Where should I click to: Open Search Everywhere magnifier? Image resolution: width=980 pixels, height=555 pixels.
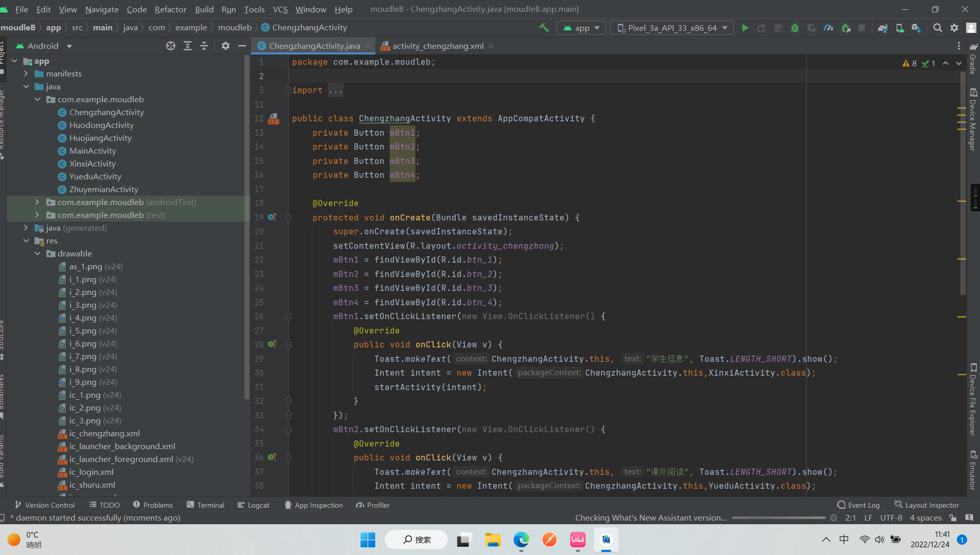937,28
